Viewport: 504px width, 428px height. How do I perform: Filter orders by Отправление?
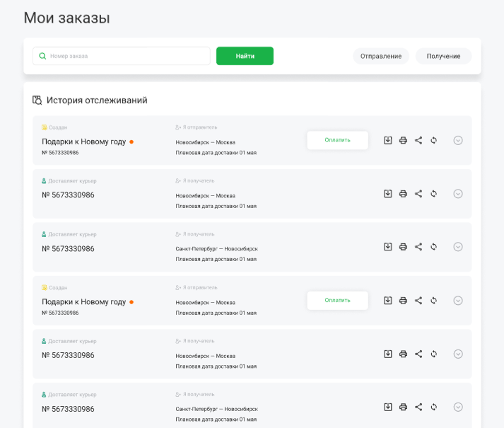(381, 57)
